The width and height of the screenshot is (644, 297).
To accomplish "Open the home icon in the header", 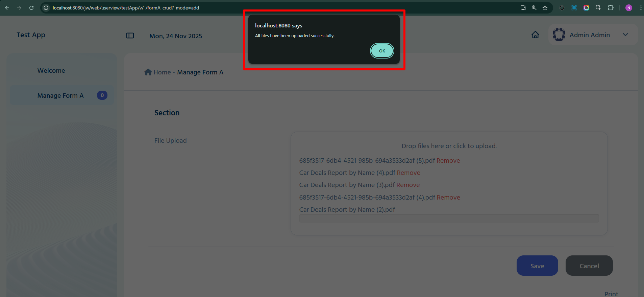I will tap(535, 35).
